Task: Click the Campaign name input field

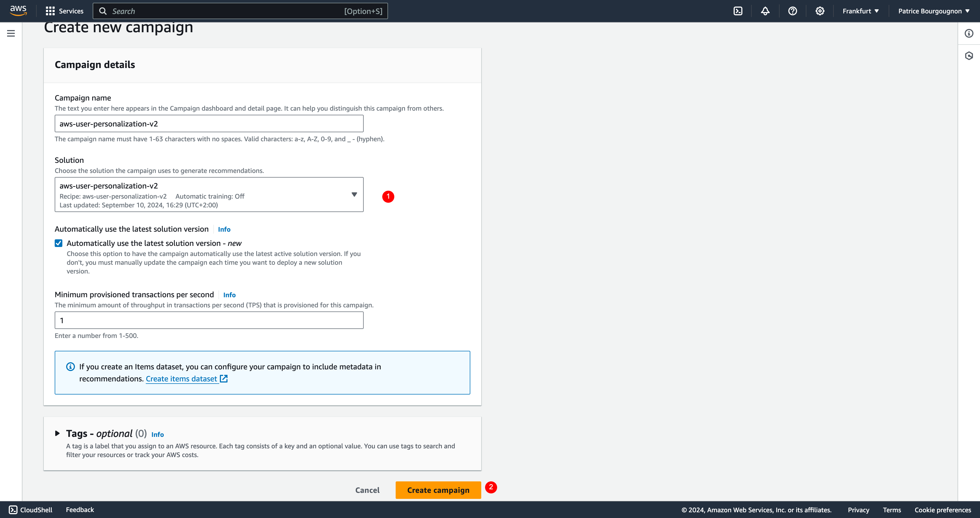Action: [209, 123]
